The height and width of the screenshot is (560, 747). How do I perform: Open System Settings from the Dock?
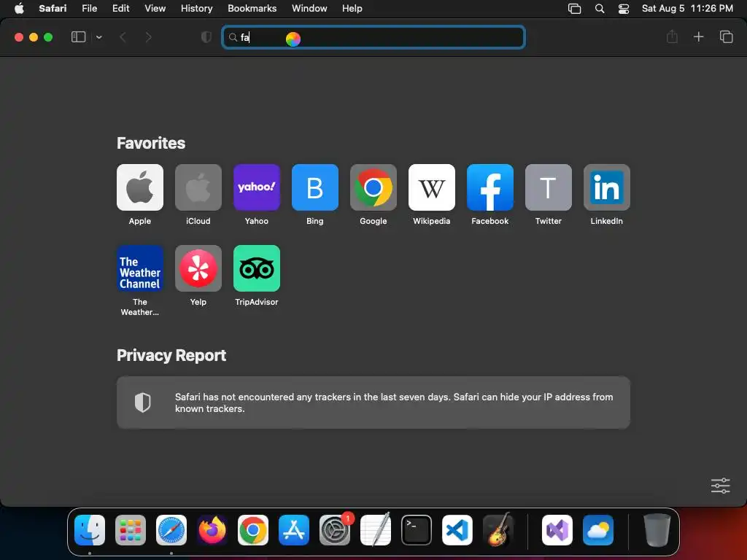[334, 529]
